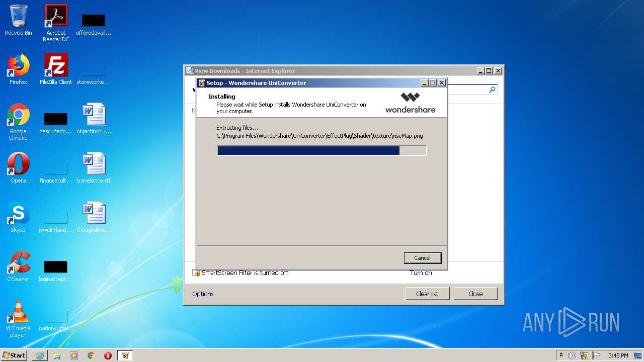644x362 pixels.
Task: Cancel the Wondershare UniConverter setup
Action: point(422,258)
